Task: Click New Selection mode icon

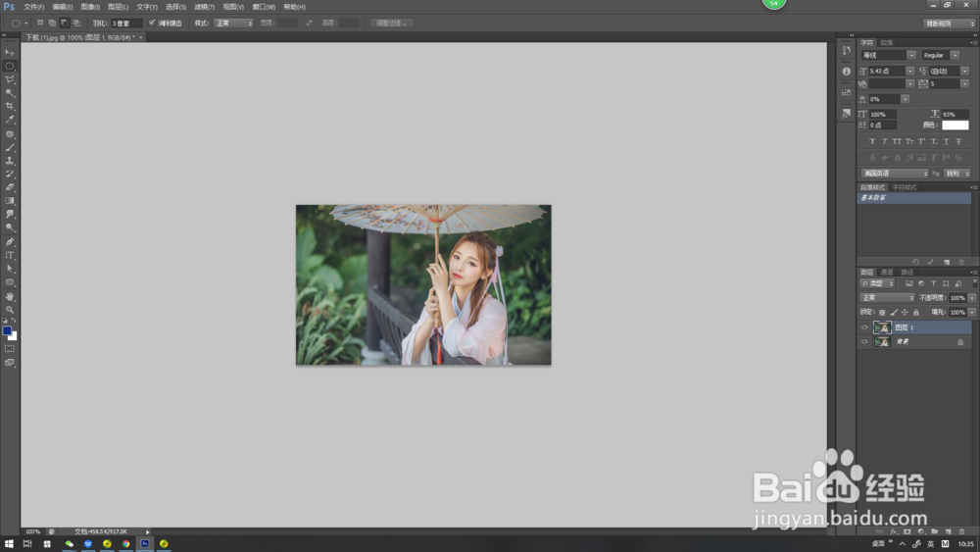Action: (x=40, y=24)
